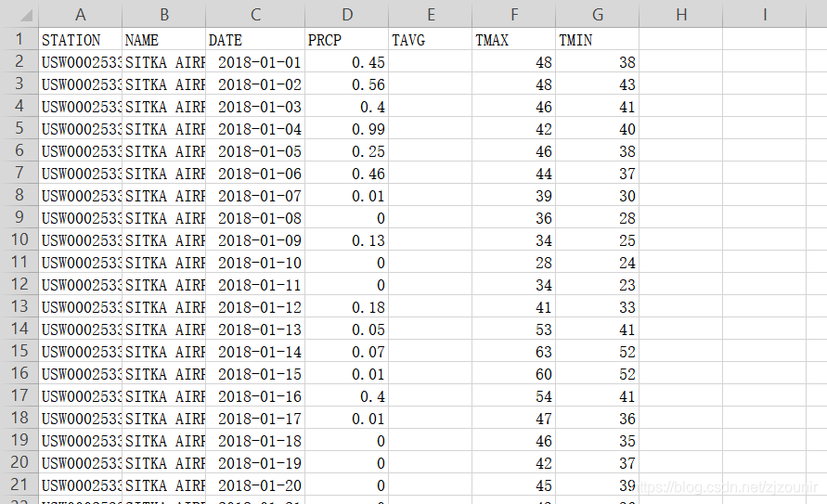Click the select-all corner triangle
The image size is (827, 504).
[x=26, y=15]
